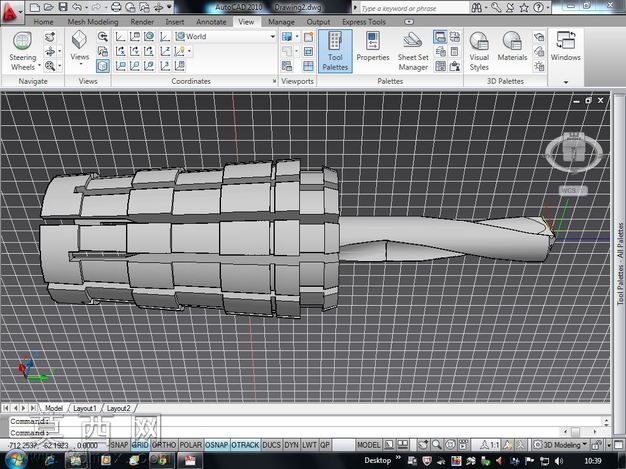Open the World UCS dropdown
626x469 pixels.
pos(226,36)
